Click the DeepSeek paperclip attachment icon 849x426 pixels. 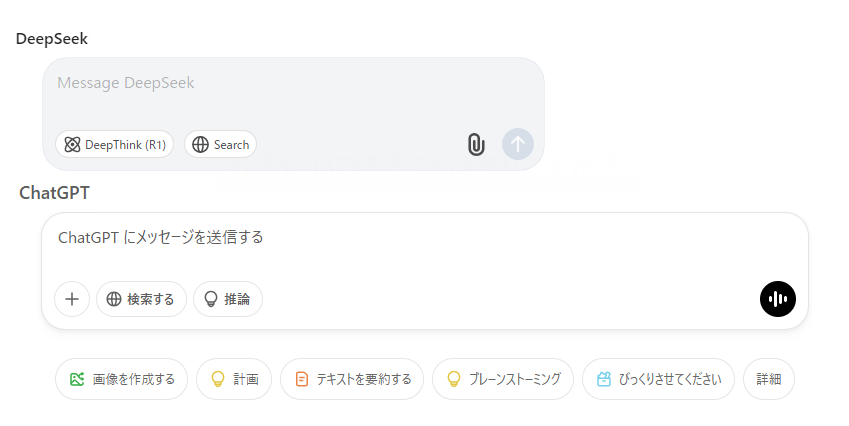point(476,145)
